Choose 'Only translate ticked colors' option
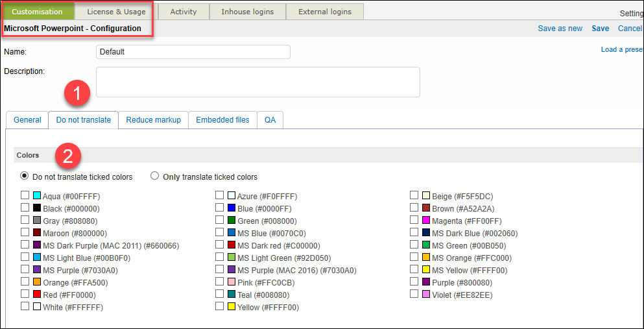This screenshot has height=329, width=644. [x=155, y=176]
